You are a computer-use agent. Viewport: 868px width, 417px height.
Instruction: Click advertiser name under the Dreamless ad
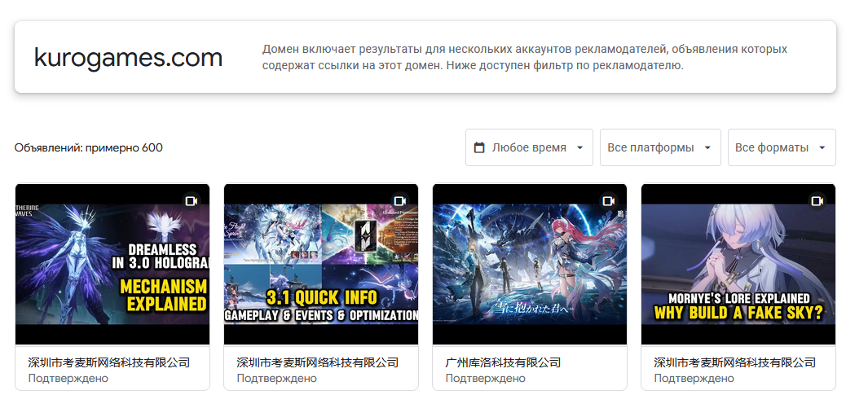pos(109,362)
